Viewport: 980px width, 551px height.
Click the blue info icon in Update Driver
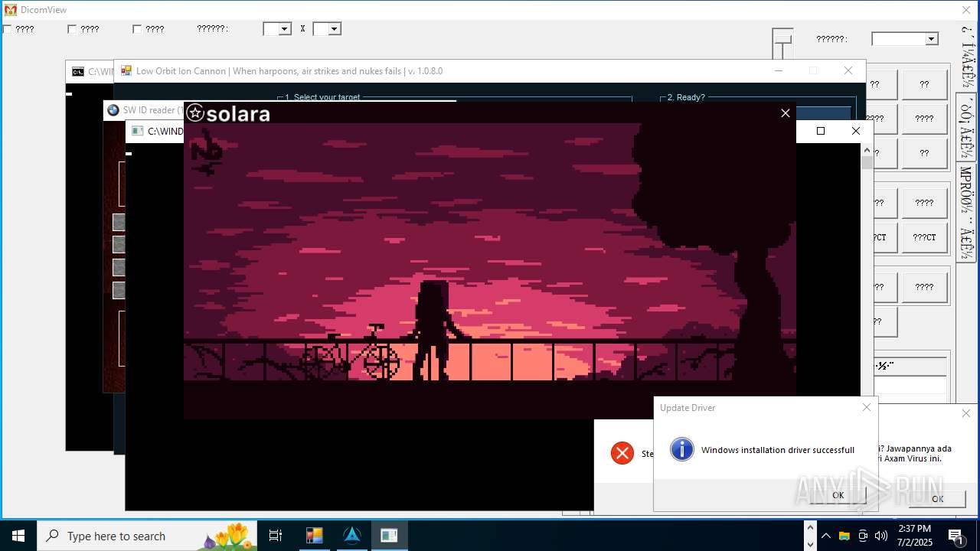tap(681, 449)
